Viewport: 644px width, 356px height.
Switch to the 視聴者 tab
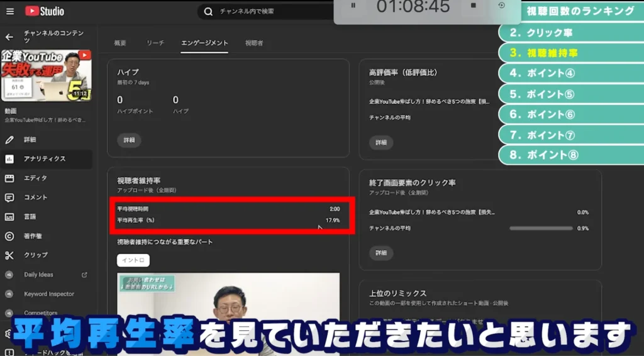(x=254, y=43)
